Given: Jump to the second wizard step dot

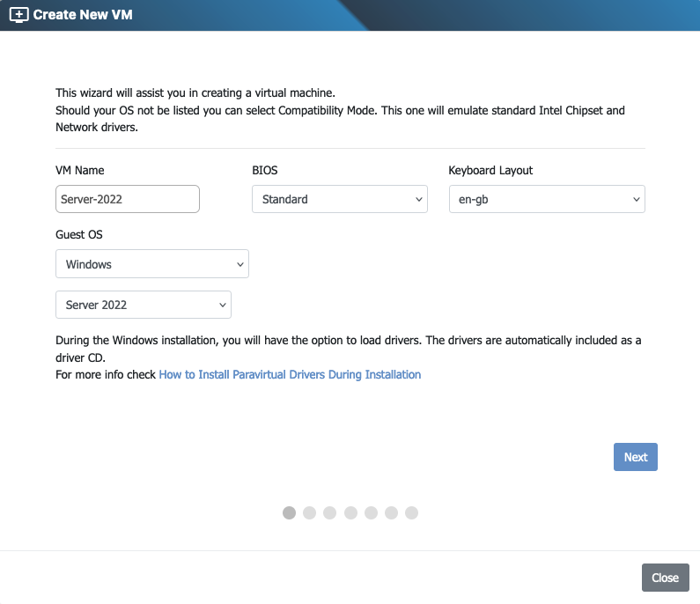Looking at the screenshot, I should pyautogui.click(x=309, y=512).
